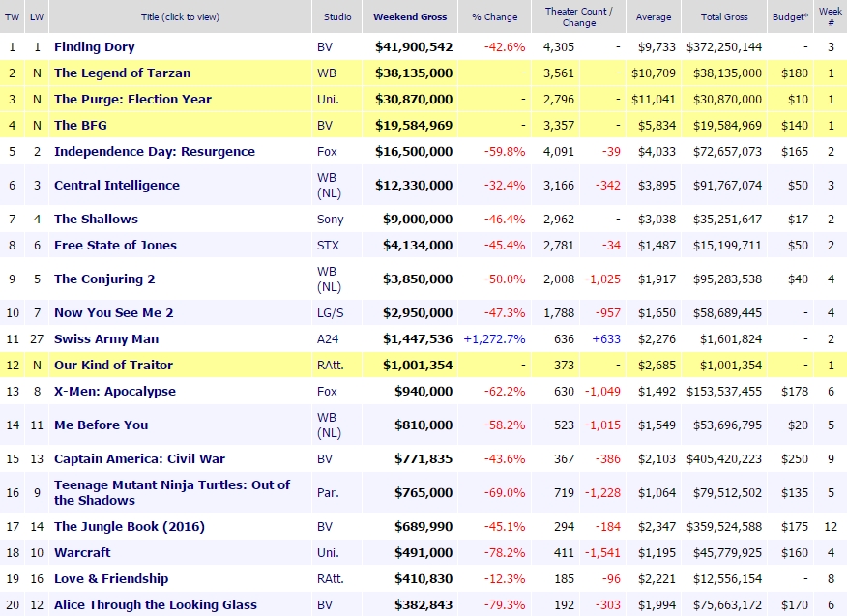Screen dimensions: 847x616
Task: Open Central Intelligence title link
Action: pyautogui.click(x=117, y=185)
